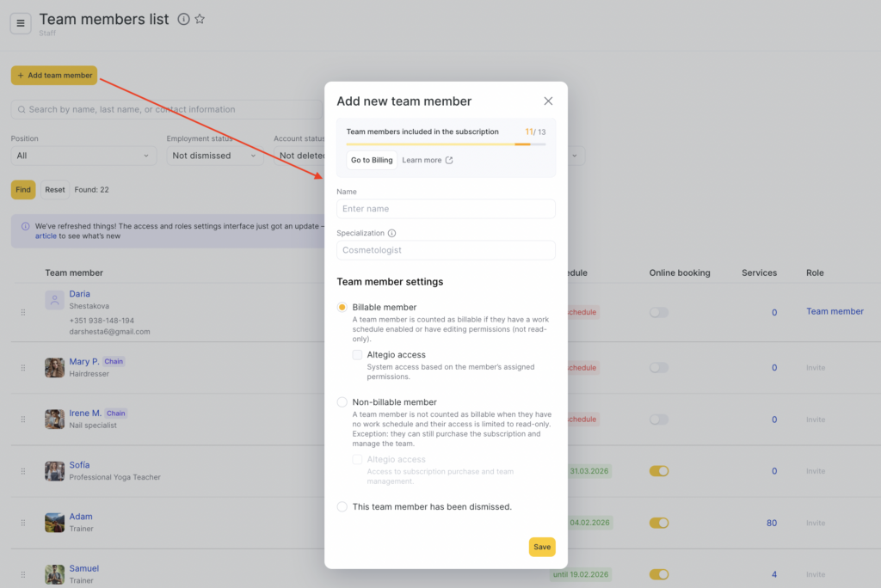The image size is (881, 588).
Task: Mark this team member as dismissed
Action: pyautogui.click(x=342, y=506)
